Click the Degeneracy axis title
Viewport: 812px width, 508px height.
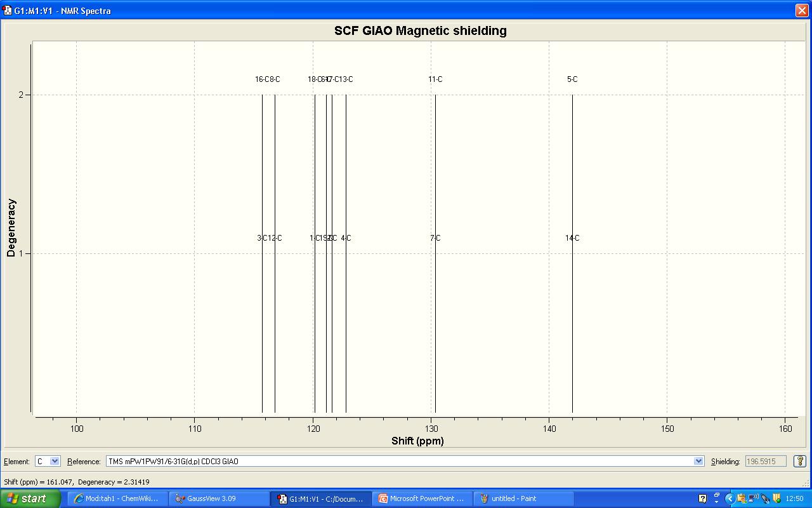click(x=11, y=228)
